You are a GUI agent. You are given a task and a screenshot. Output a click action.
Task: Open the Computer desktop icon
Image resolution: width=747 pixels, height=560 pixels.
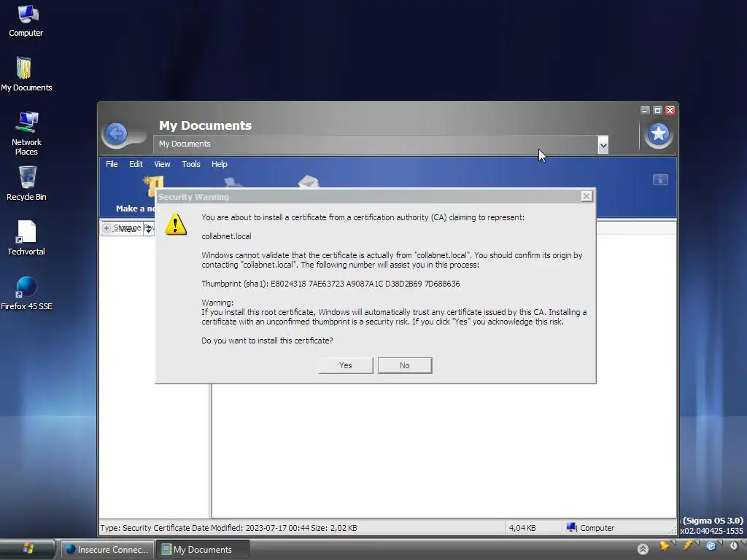[26, 21]
